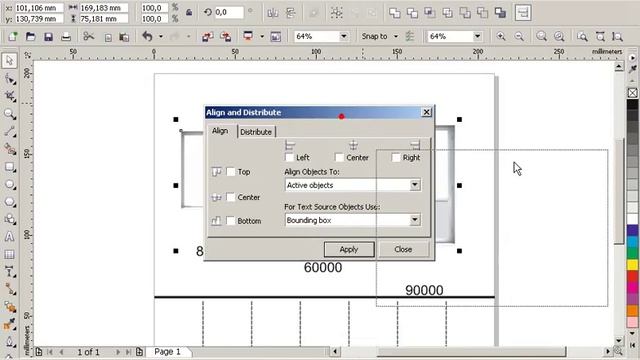
Task: Select the Smart Fill tool in toolbox
Action: 9,149
